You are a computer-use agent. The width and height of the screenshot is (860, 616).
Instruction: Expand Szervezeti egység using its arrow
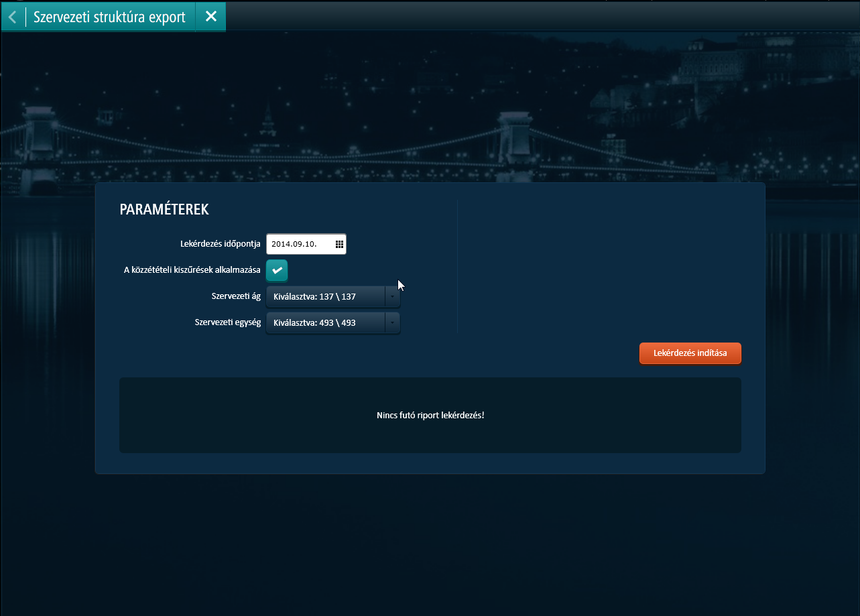pyautogui.click(x=392, y=322)
